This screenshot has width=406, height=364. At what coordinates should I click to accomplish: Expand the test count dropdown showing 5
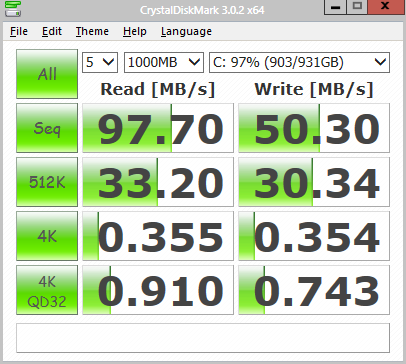point(100,62)
